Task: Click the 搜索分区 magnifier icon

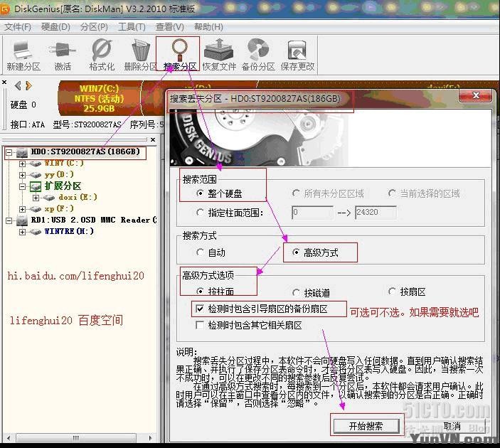Action: click(179, 50)
